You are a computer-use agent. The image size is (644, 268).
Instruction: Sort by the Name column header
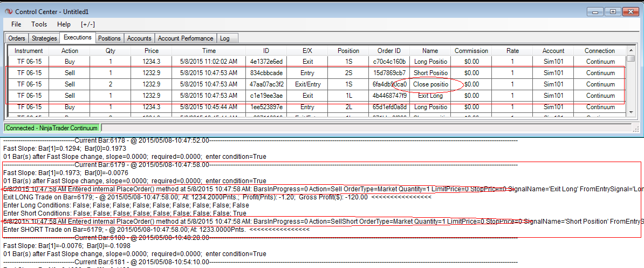[430, 51]
